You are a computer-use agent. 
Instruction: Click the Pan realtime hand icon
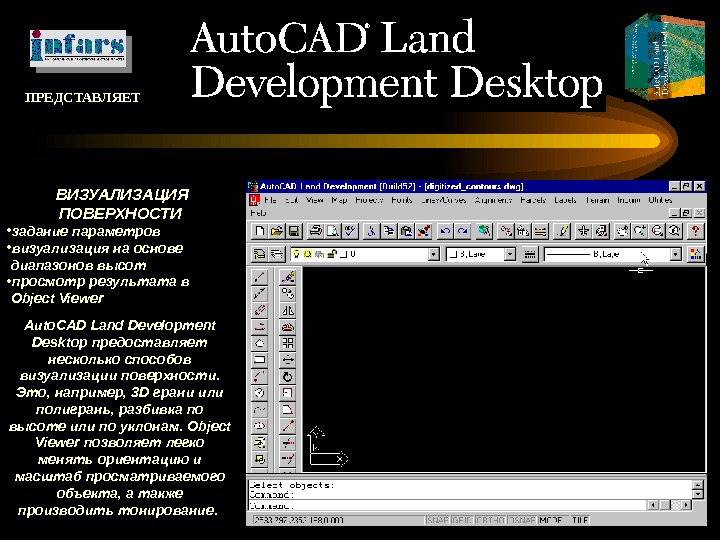point(622,231)
